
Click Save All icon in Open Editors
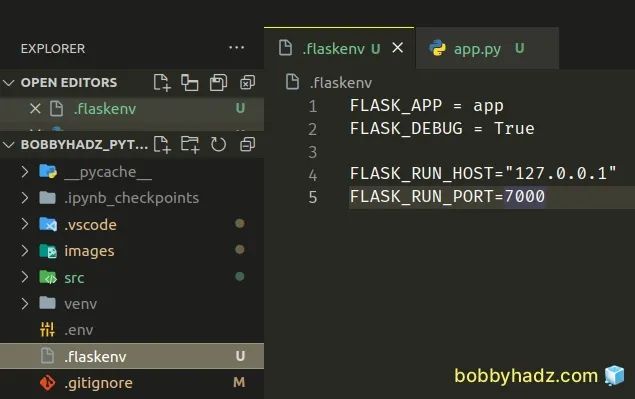[218, 83]
